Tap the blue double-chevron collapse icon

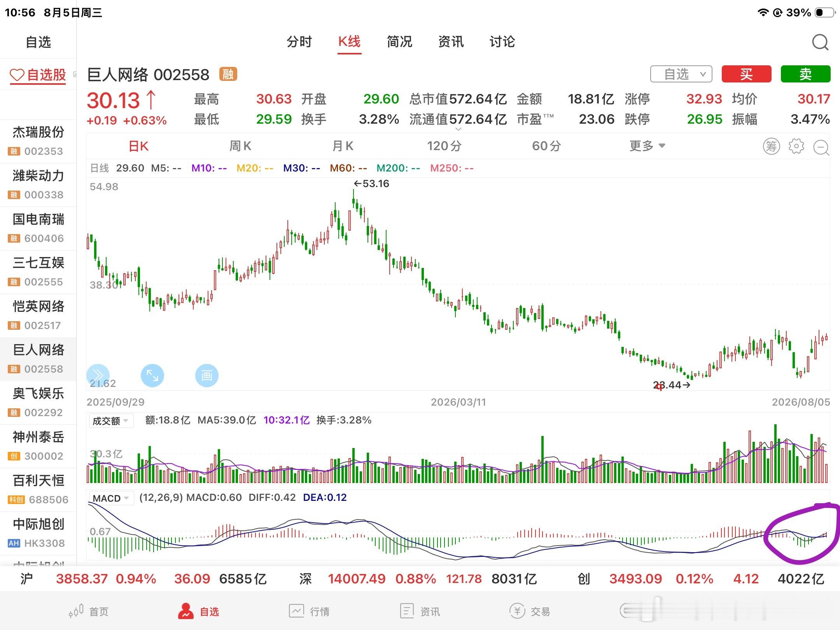coord(98,375)
